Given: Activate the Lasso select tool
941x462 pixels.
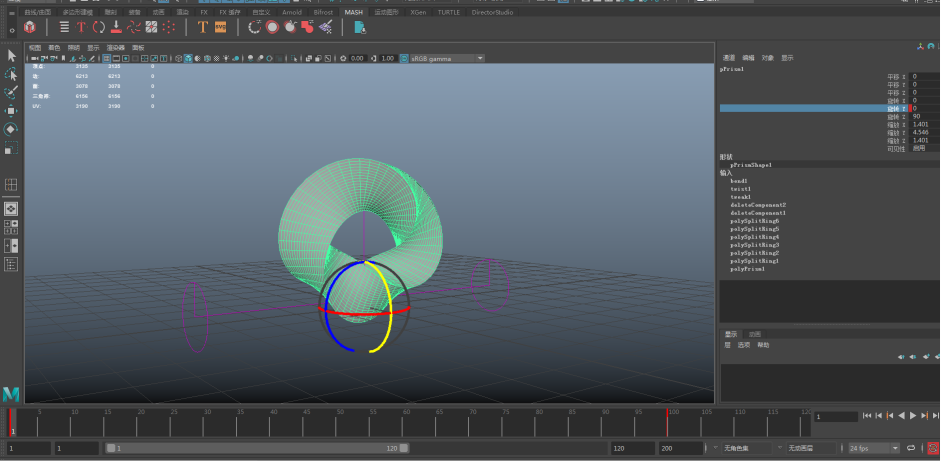Looking at the screenshot, I should [11, 74].
